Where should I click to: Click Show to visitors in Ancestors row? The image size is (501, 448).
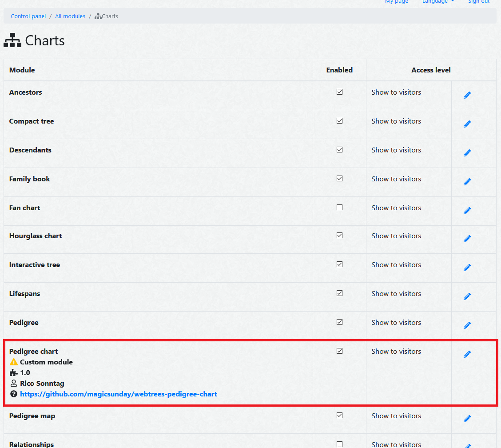396,92
